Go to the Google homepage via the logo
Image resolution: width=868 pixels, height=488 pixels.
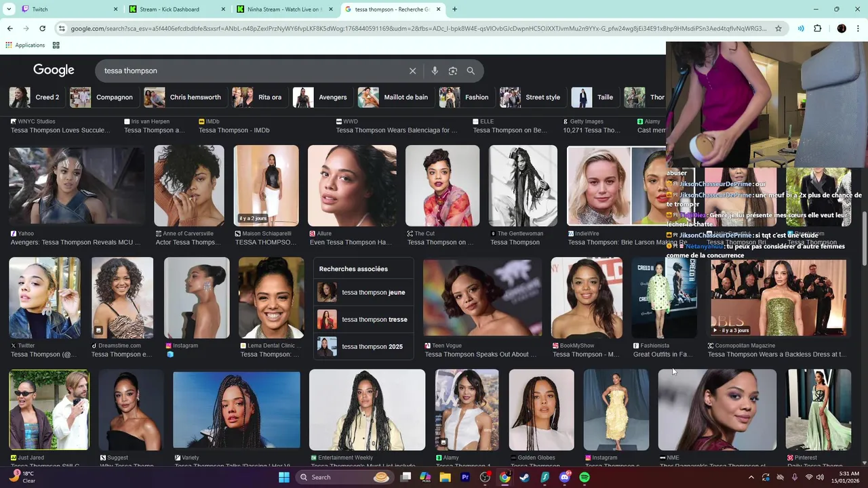pos(54,70)
